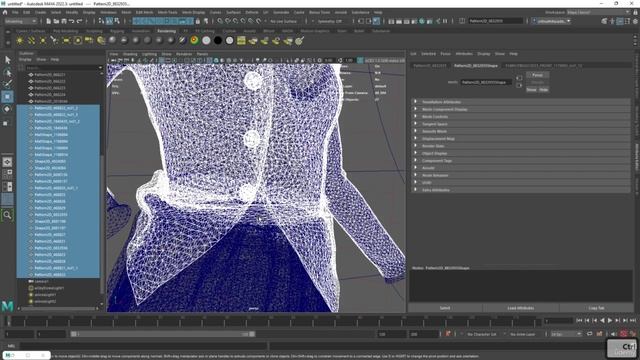Image resolution: width=640 pixels, height=360 pixels.
Task: Expand Object Display section
Action: (521, 153)
